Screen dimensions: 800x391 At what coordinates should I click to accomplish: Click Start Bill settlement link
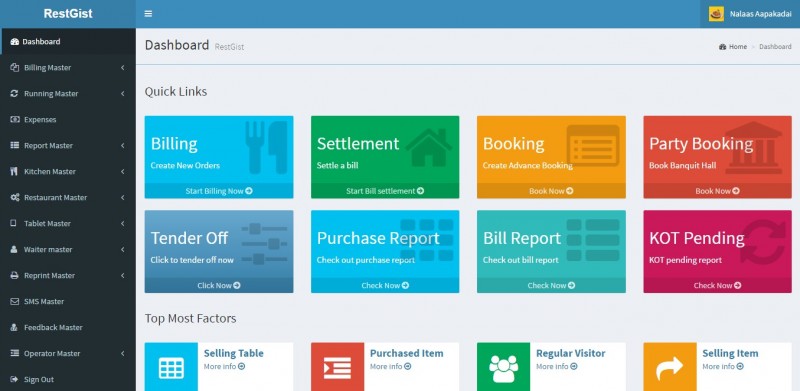coord(385,191)
